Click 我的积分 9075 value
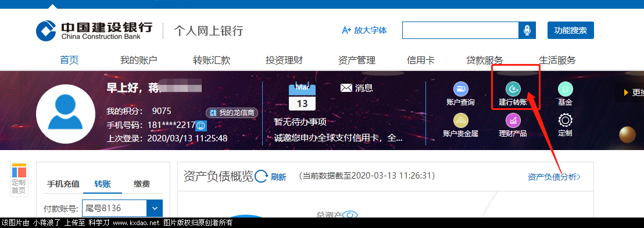This screenshot has width=644, height=228. [162, 111]
